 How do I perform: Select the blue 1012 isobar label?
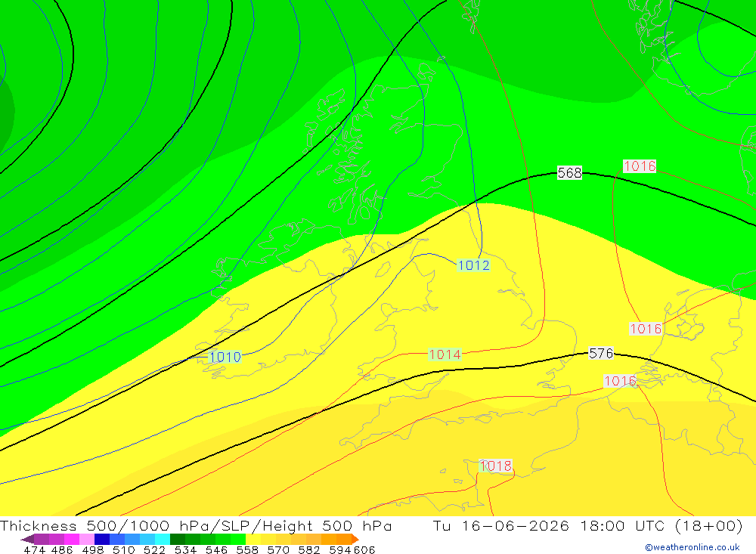click(473, 265)
